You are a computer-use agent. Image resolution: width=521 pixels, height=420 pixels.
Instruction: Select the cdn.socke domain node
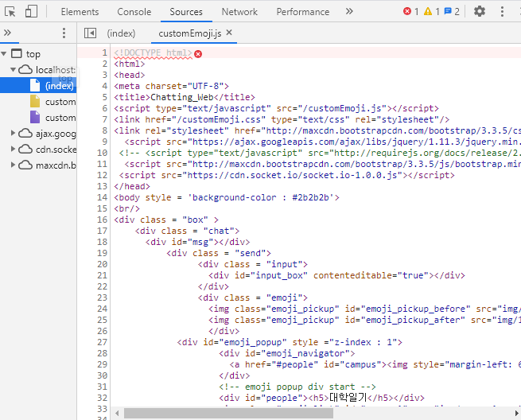(x=56, y=150)
